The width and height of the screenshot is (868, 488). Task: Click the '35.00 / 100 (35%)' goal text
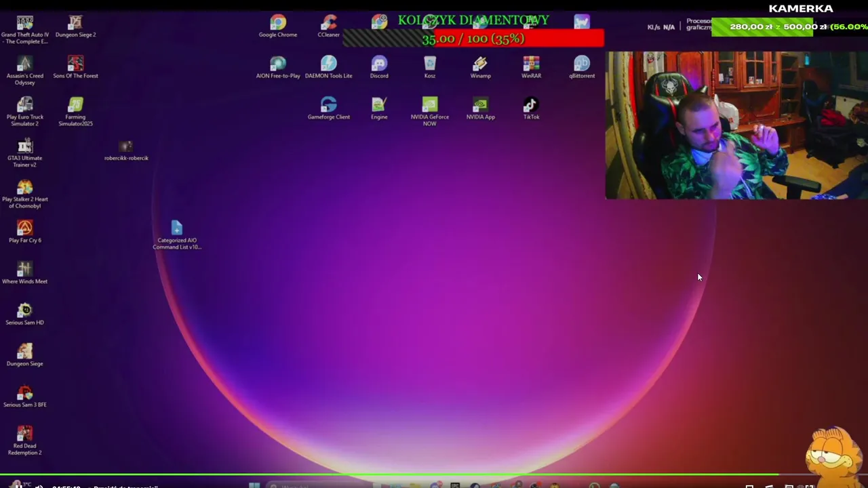click(473, 39)
